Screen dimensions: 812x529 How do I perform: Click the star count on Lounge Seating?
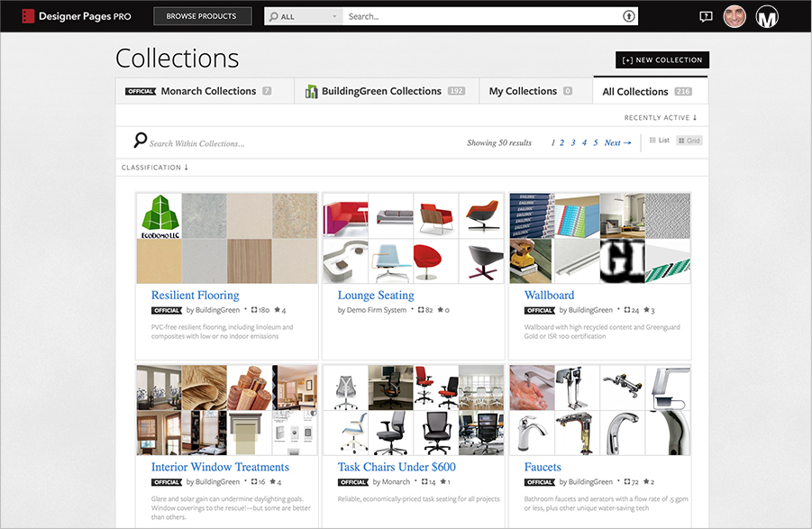(443, 310)
